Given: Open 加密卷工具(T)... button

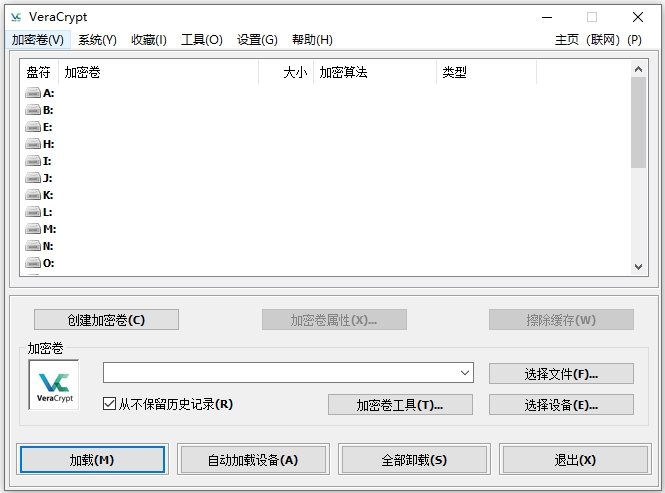Looking at the screenshot, I should tap(400, 405).
